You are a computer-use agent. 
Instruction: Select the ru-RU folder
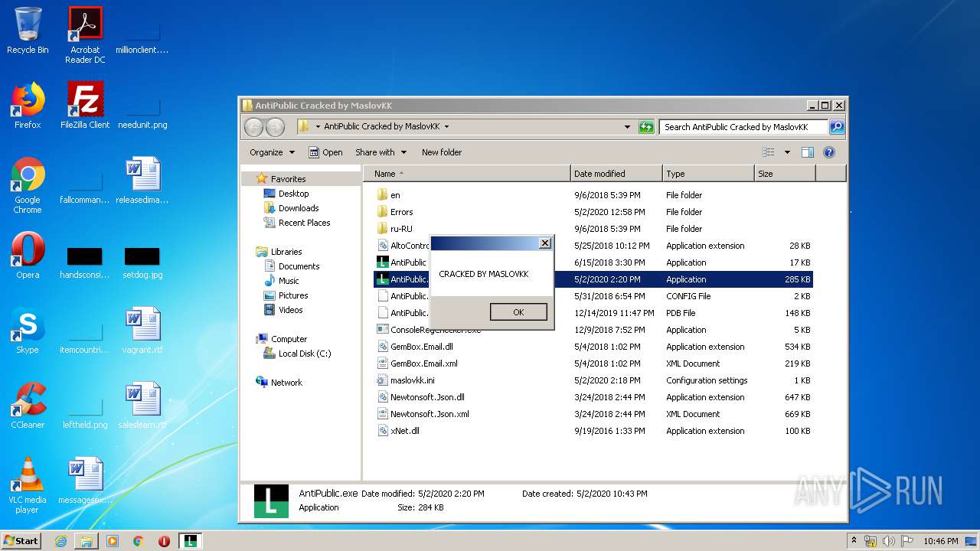click(x=593, y=229)
